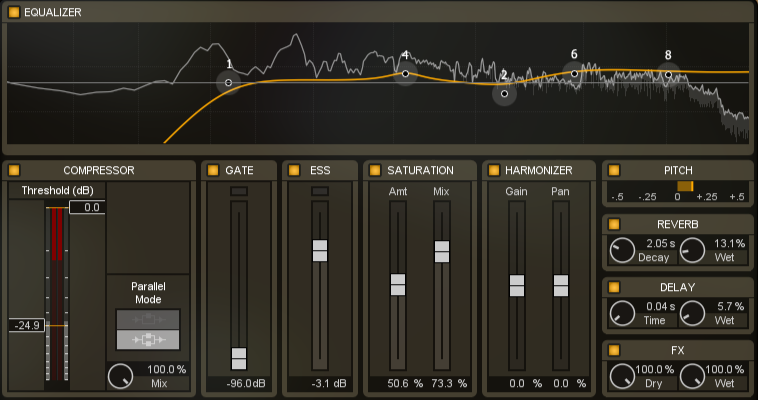Click the Parallel Mode label

pyautogui.click(x=148, y=293)
